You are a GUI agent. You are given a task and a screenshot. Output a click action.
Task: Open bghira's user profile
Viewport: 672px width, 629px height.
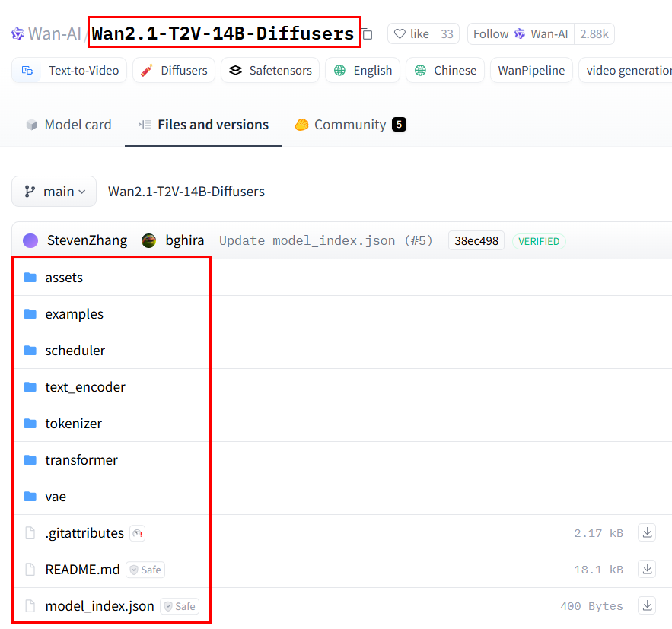(x=185, y=240)
